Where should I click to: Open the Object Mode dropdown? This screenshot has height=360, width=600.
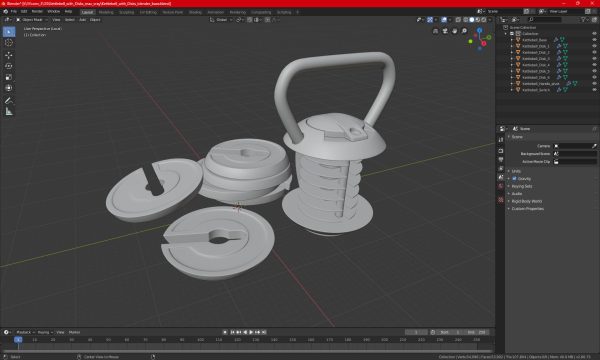coord(32,20)
